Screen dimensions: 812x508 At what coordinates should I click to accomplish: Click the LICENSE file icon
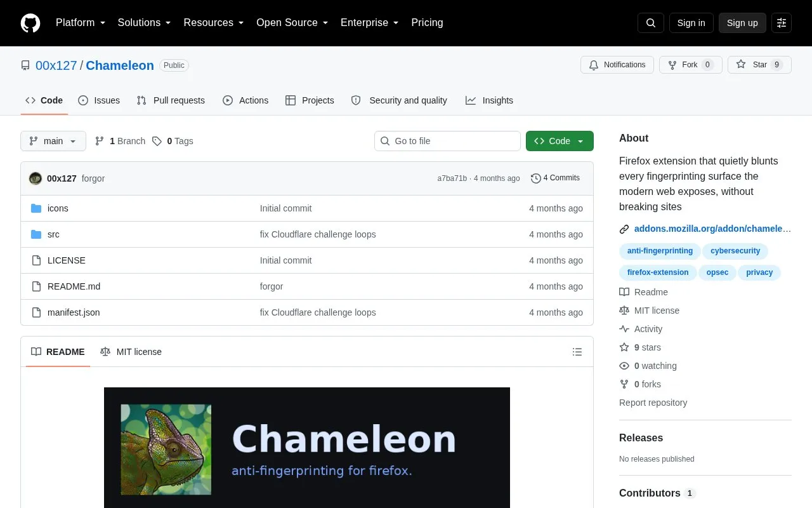tap(36, 260)
